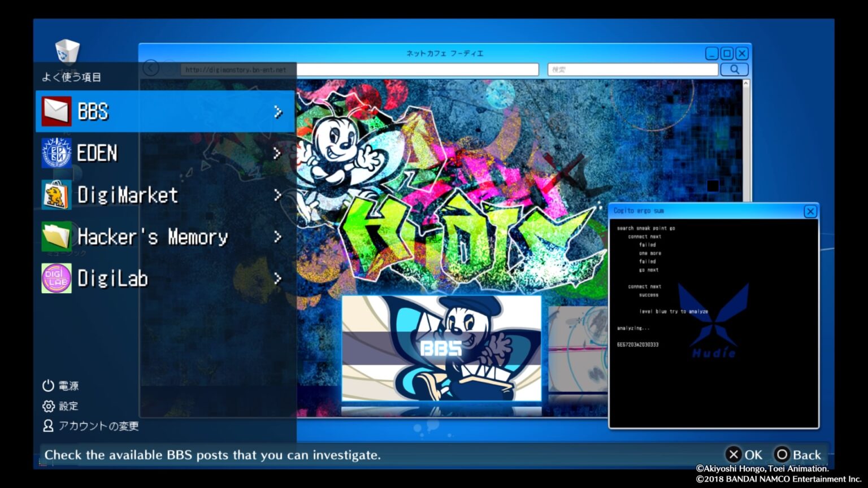Viewport: 868px width, 488px height.
Task: Expand the Hacker's Memory chevron
Action: tap(277, 237)
